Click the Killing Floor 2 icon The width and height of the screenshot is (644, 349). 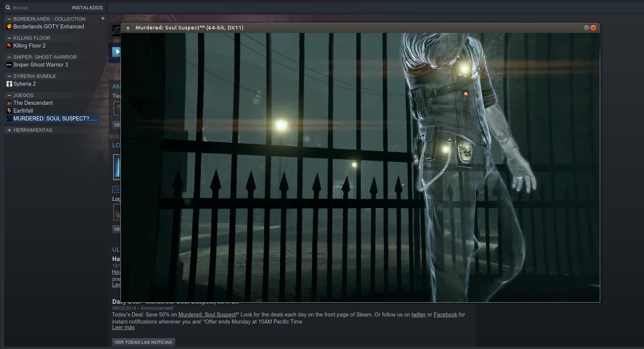click(x=9, y=46)
